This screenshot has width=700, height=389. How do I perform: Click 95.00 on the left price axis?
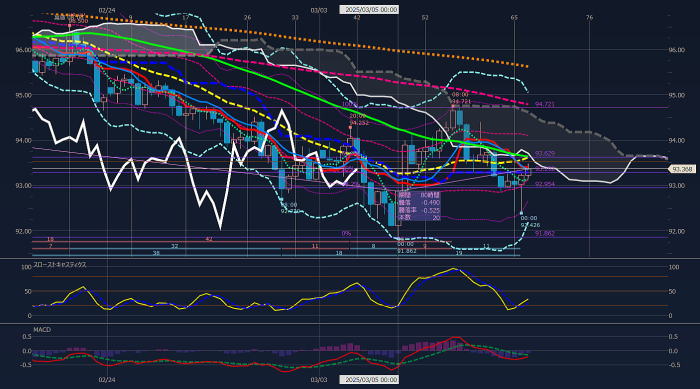[23, 95]
